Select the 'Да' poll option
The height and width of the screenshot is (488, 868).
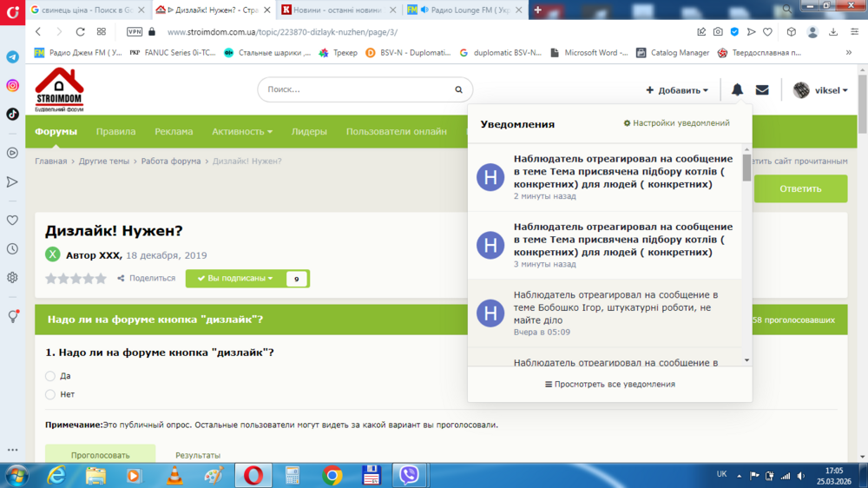pyautogui.click(x=50, y=376)
